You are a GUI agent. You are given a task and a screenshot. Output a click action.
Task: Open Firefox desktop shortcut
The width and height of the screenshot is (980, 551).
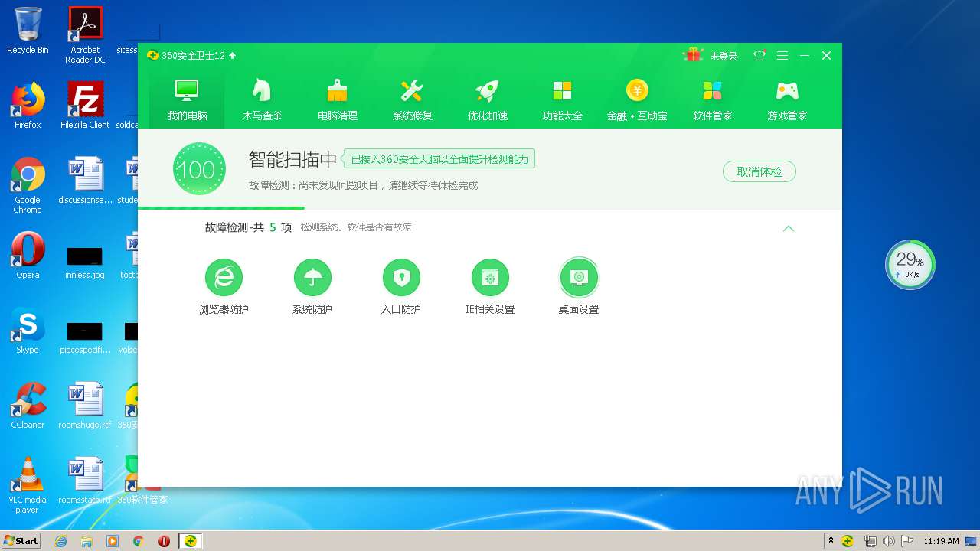[x=28, y=106]
